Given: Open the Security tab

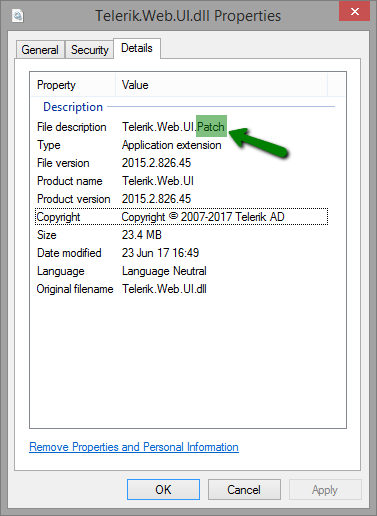Looking at the screenshot, I should click(x=89, y=50).
